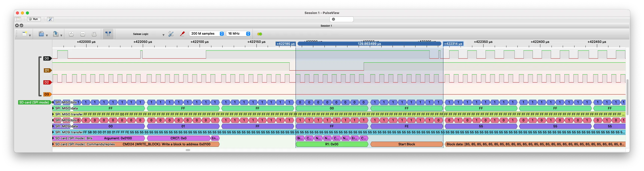
Task: Toggle the cursors display button
Action: pyautogui.click(x=108, y=34)
